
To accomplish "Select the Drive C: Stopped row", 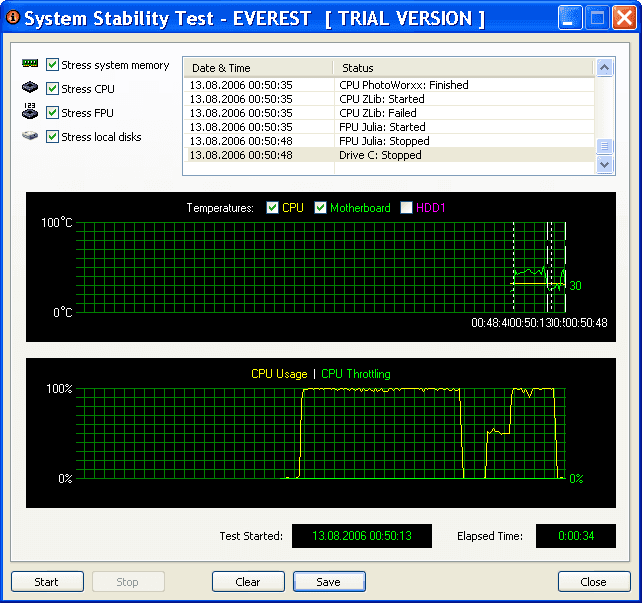I will pos(389,155).
